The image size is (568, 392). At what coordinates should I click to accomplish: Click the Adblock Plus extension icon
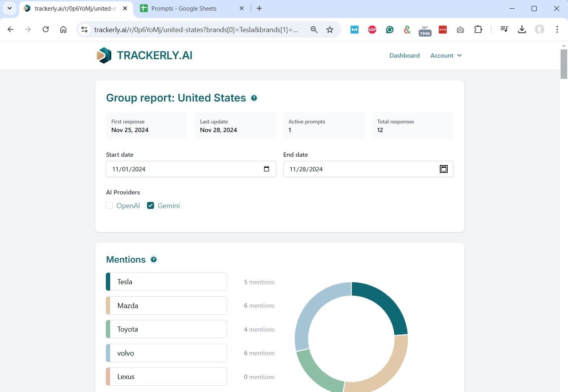click(x=372, y=29)
